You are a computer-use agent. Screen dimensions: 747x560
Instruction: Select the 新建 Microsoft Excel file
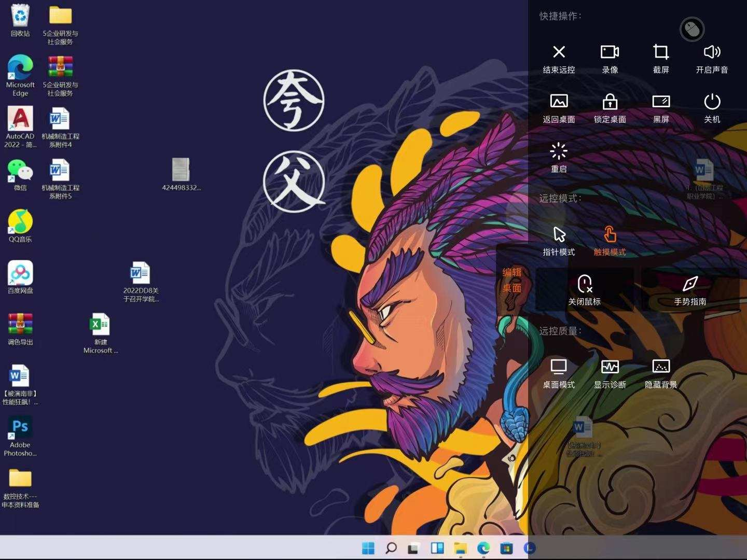[101, 333]
